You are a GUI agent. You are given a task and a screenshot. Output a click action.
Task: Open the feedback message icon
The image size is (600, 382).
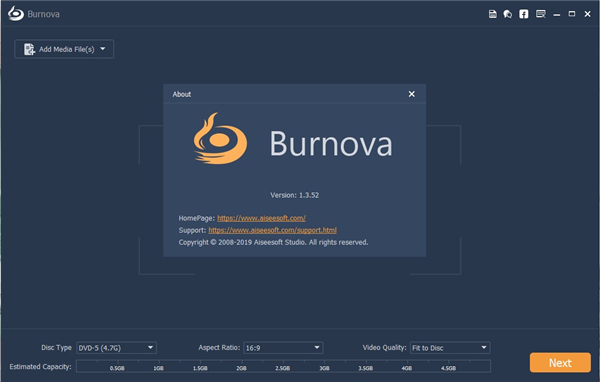pos(541,14)
